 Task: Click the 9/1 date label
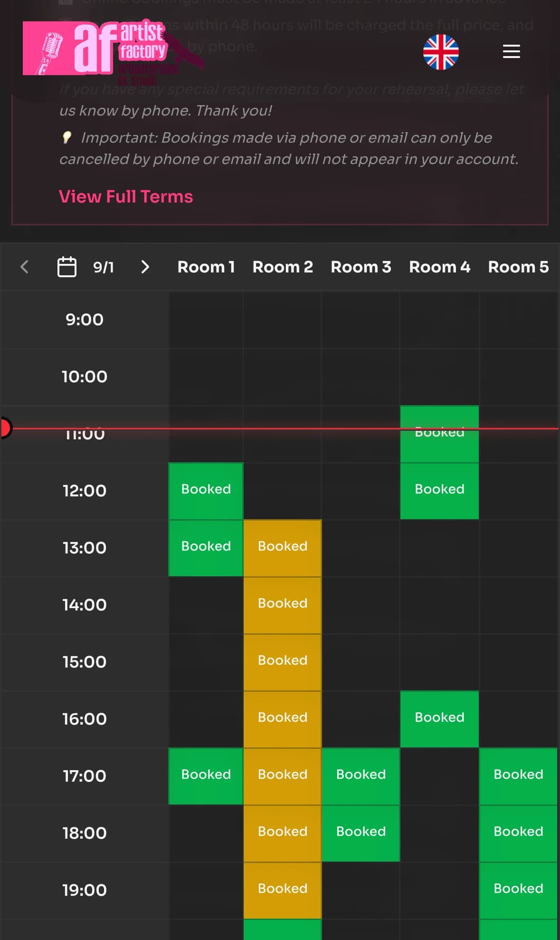104,267
